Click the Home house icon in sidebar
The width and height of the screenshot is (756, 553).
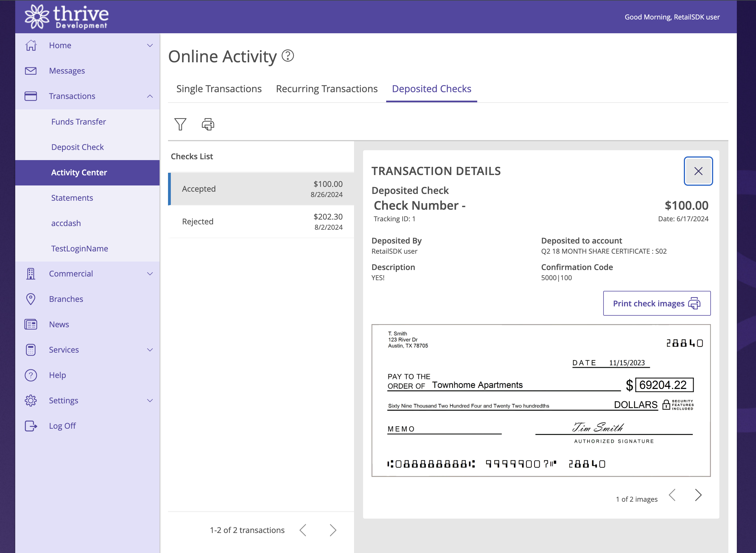pos(31,45)
